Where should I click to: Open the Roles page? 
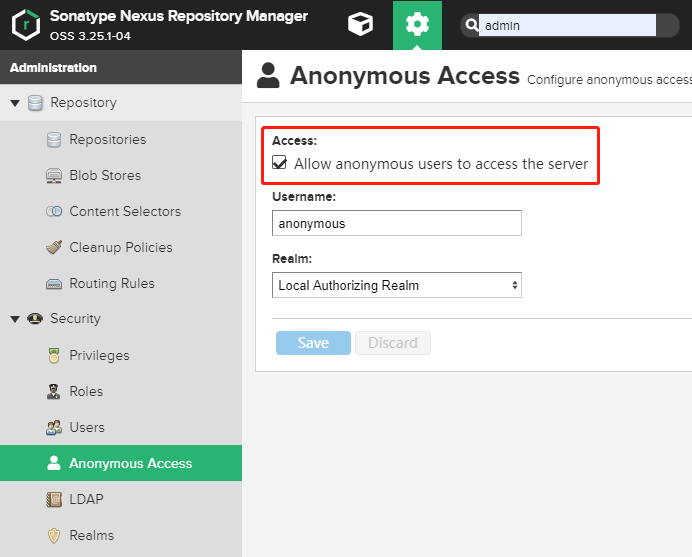(86, 392)
